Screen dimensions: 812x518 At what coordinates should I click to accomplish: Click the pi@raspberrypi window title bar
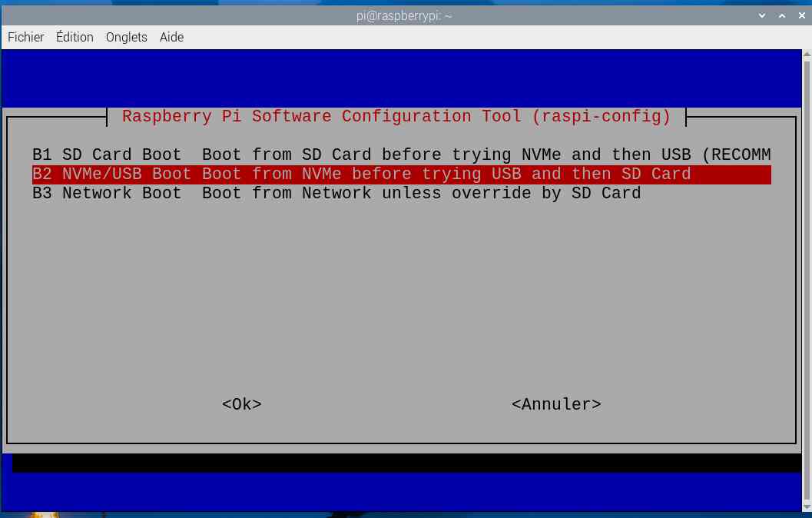pos(404,15)
